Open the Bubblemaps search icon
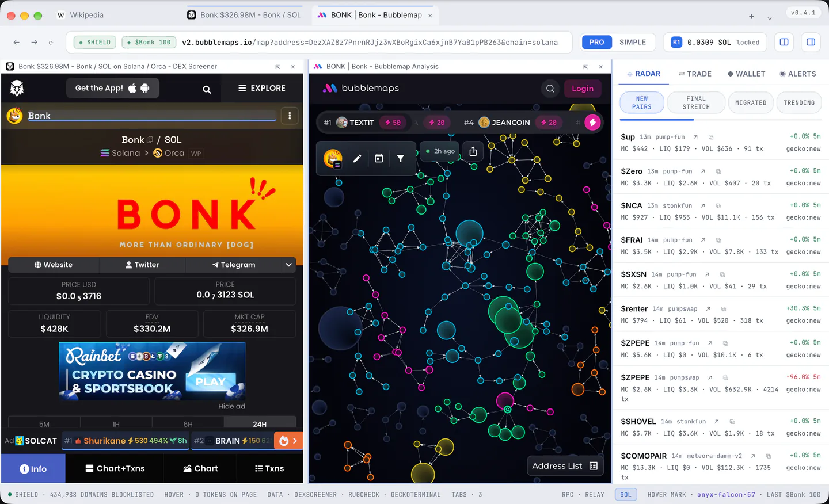829x504 pixels. point(550,89)
